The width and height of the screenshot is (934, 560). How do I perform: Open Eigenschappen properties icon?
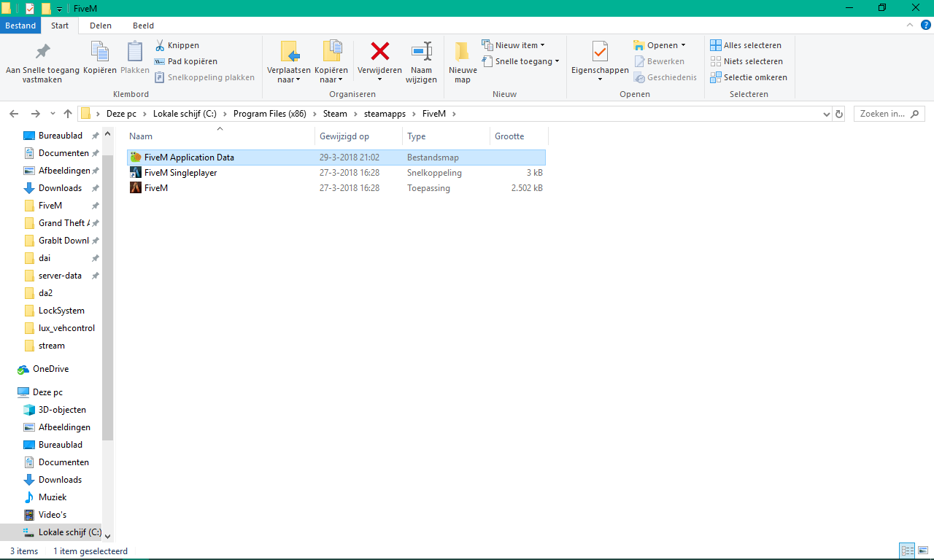coord(600,52)
